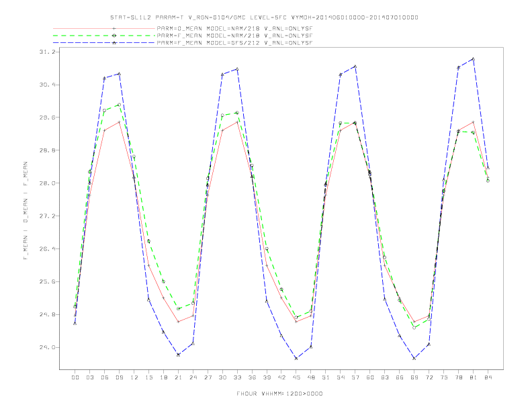Click the vertical y-axis title F_MEAN | O_MEAN | F_MEAN
Image resolution: width=532 pixels, height=411 pixels.
26,211
